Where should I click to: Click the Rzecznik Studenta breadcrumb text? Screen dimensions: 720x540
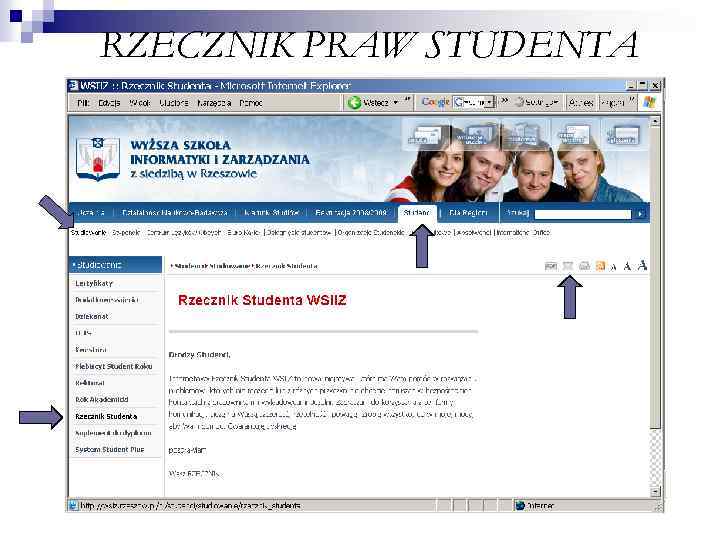[x=286, y=266]
